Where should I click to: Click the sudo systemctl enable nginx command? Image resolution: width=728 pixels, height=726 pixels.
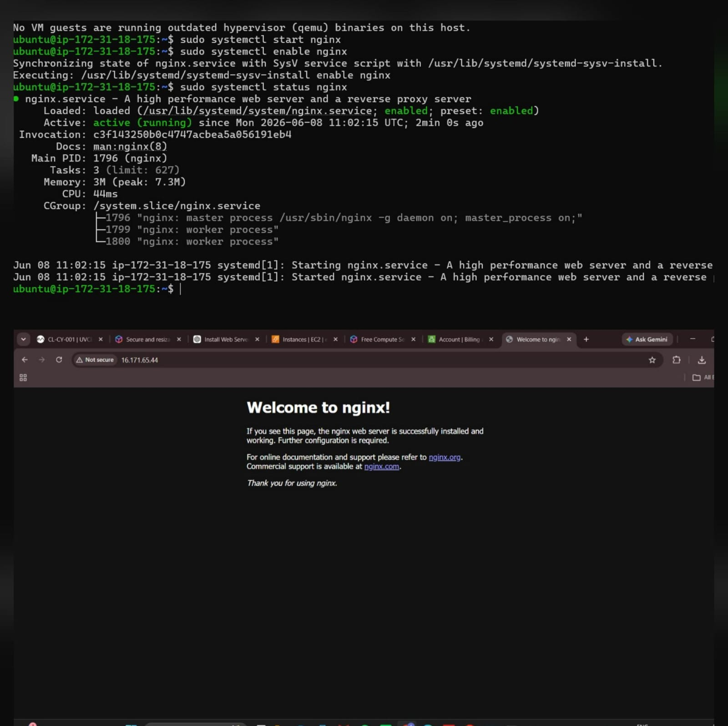click(263, 51)
